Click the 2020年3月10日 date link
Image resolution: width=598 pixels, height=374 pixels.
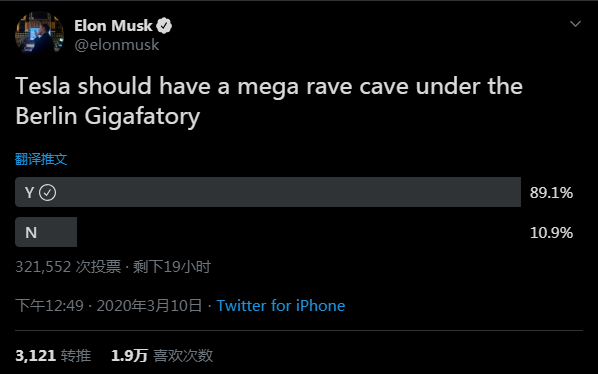click(x=149, y=306)
